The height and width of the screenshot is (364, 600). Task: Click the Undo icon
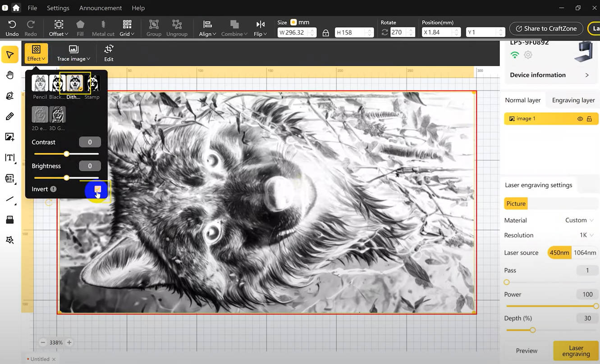[x=12, y=24]
